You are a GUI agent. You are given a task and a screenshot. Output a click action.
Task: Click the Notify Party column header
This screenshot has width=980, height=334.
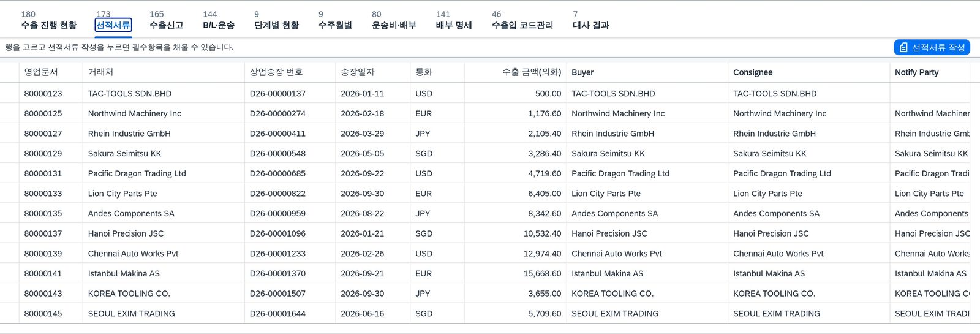[930, 72]
